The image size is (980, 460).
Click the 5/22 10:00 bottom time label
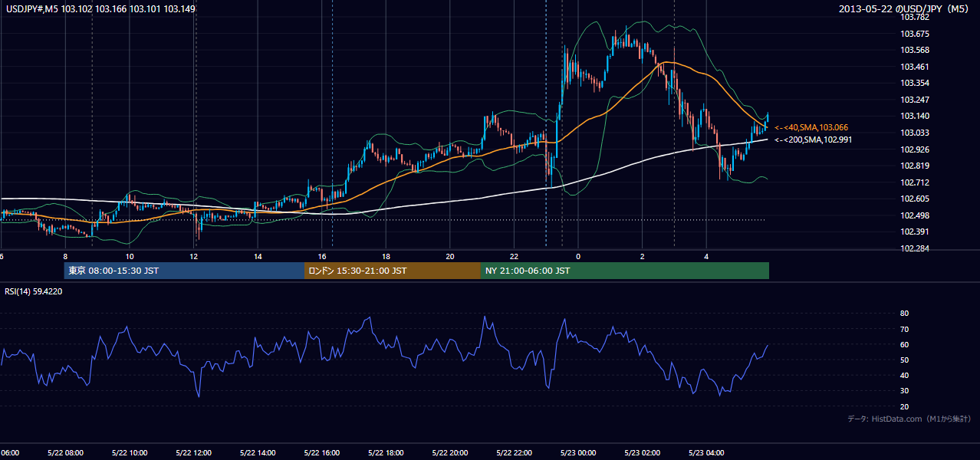tap(129, 453)
